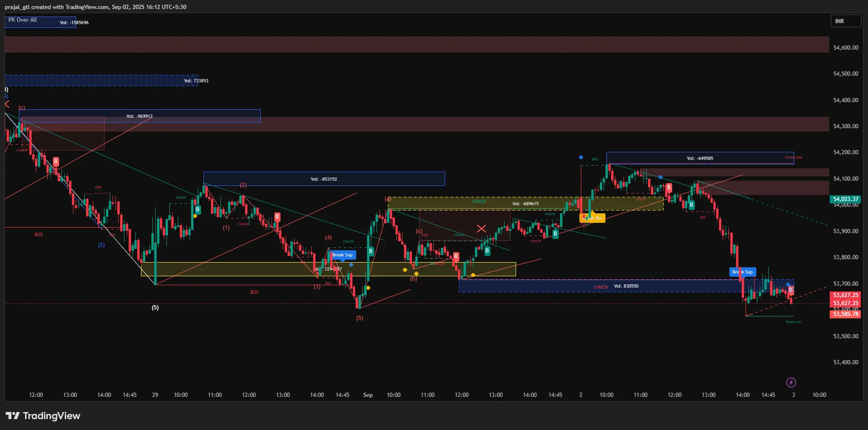
Task: Select the red (4) wave label
Action: tap(328, 237)
